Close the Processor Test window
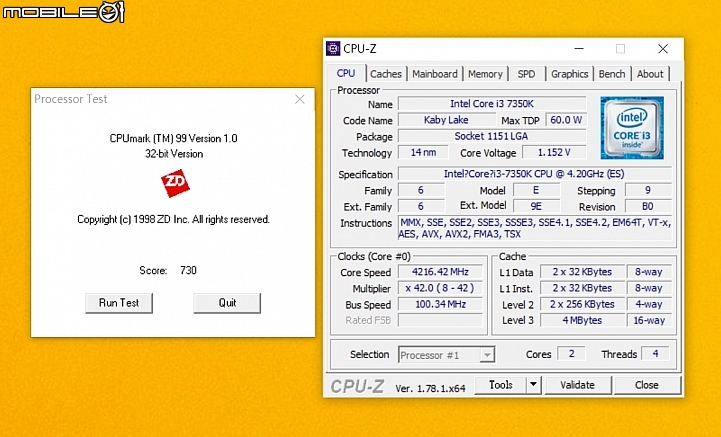Screen dimensions: 721x437 [x=300, y=99]
